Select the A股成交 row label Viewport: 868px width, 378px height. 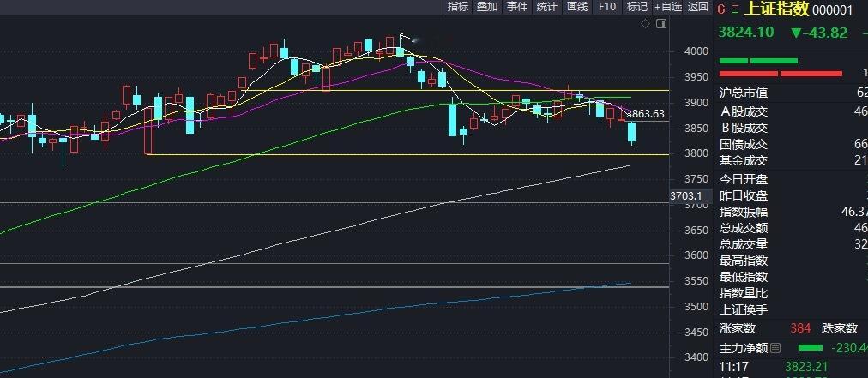click(744, 111)
